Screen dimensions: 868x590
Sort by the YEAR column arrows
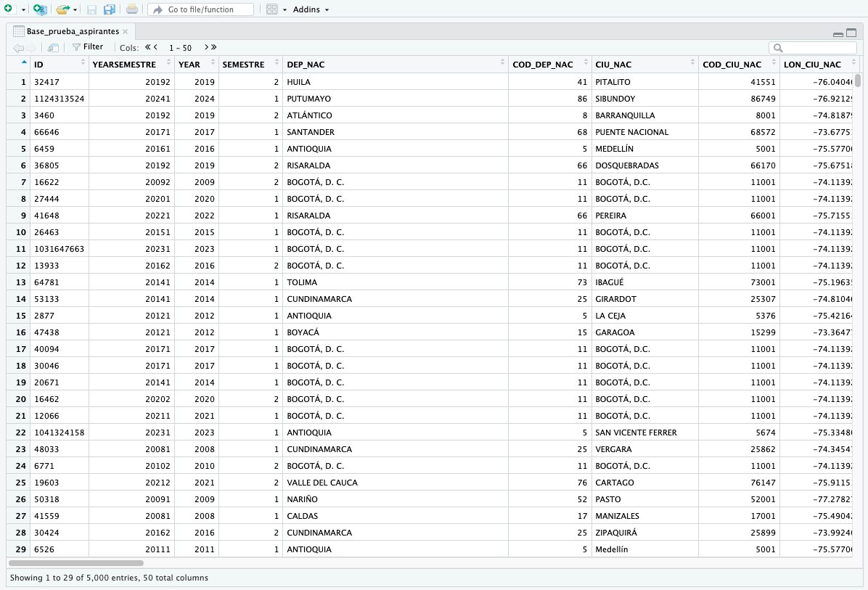(x=213, y=62)
